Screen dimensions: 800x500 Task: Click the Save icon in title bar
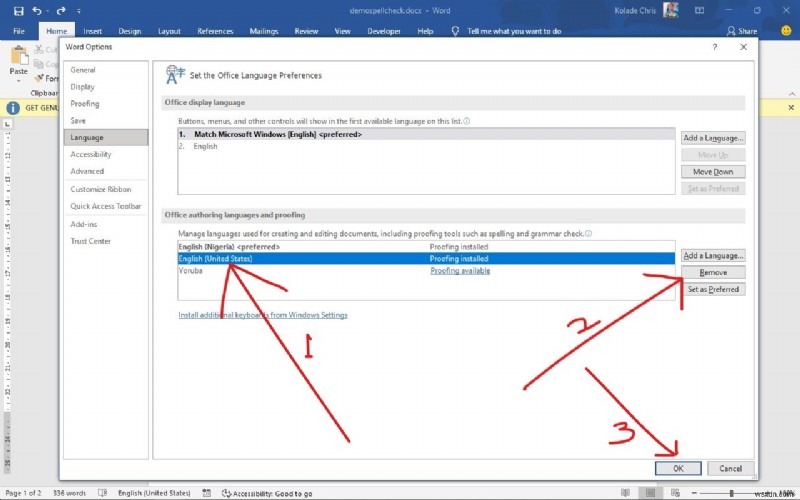[x=19, y=11]
